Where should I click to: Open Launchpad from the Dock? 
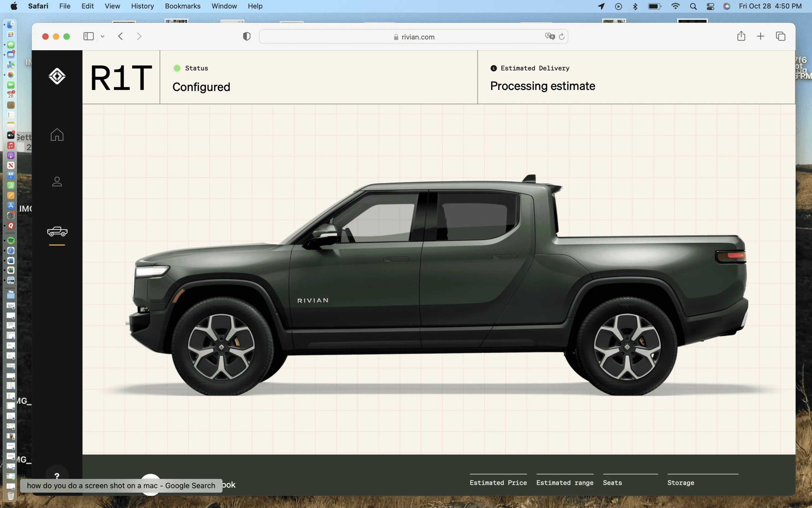pyautogui.click(x=11, y=35)
